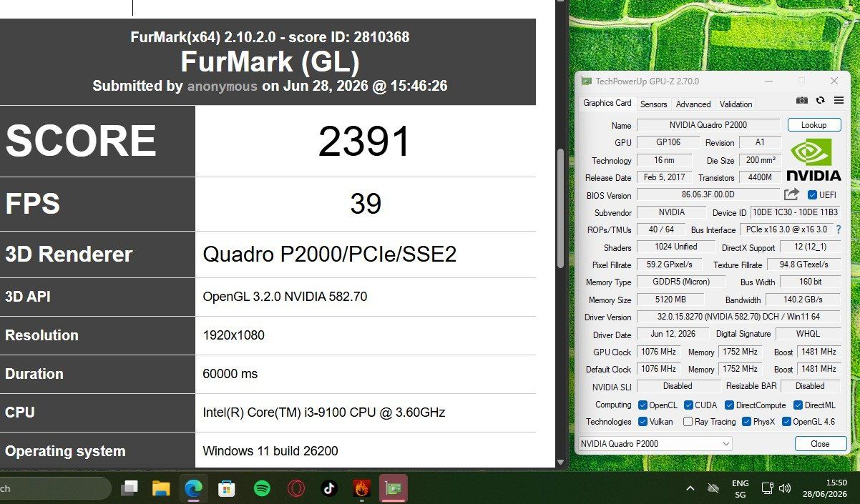Screen dimensions: 860x504
Task: Click the taskbar search box
Action: click(55, 488)
